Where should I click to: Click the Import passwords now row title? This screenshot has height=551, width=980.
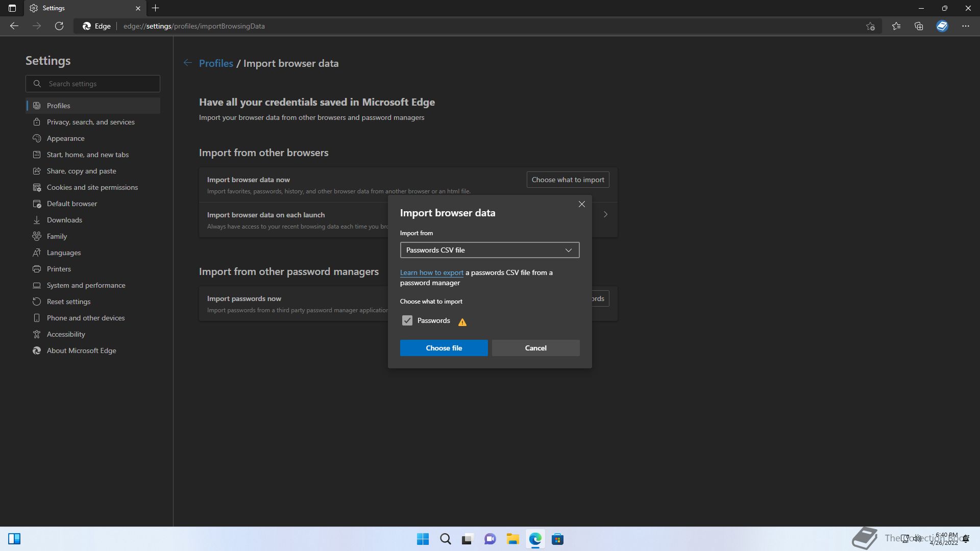244,298
